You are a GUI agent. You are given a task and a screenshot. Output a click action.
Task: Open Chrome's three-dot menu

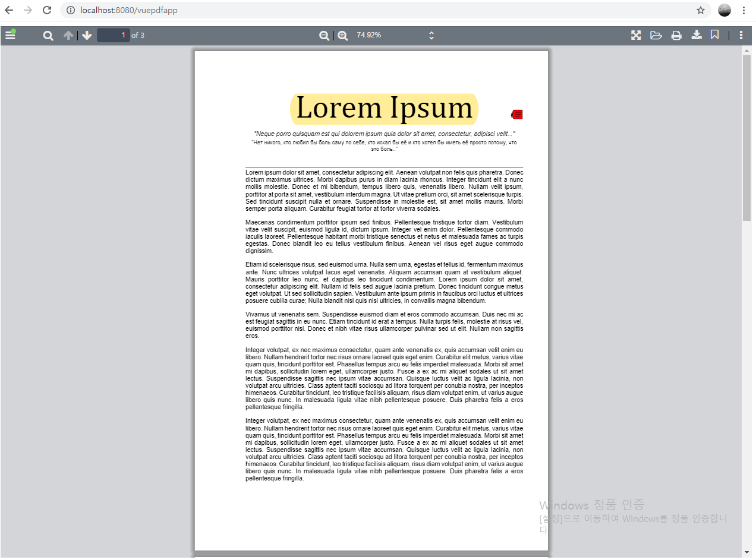click(744, 10)
